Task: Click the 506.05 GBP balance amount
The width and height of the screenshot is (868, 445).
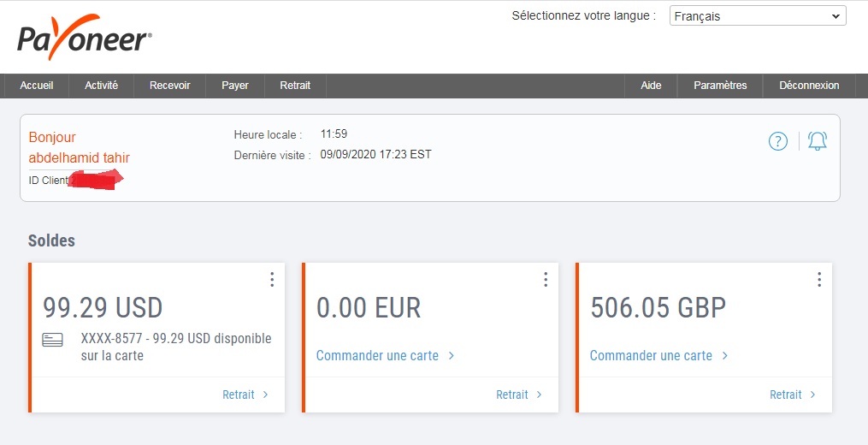Action: 658,307
